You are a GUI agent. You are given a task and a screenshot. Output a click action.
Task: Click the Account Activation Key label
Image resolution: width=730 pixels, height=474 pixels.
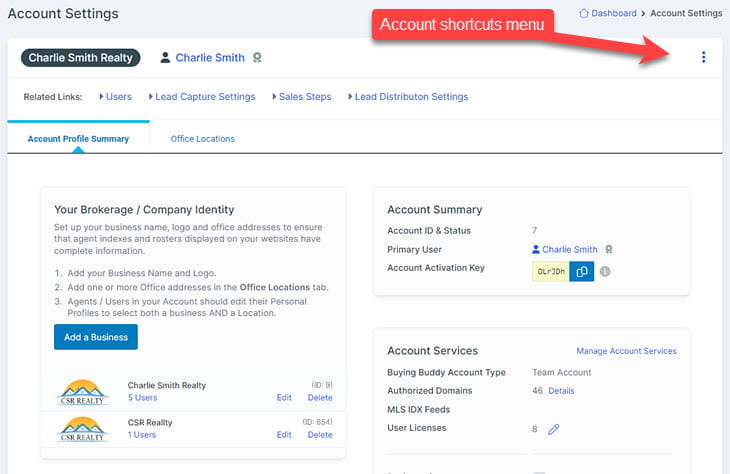tap(436, 268)
